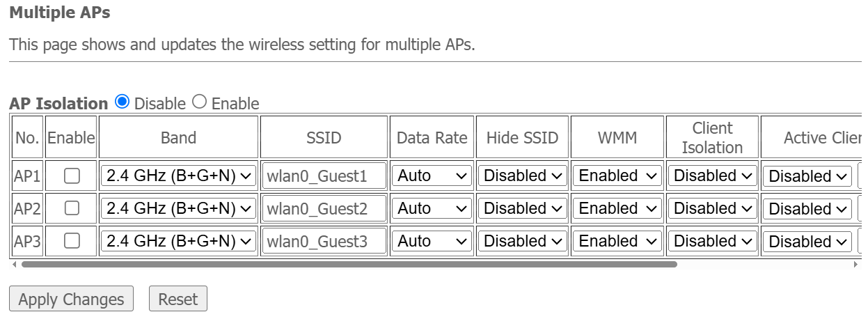Click the Reset button

pyautogui.click(x=177, y=299)
